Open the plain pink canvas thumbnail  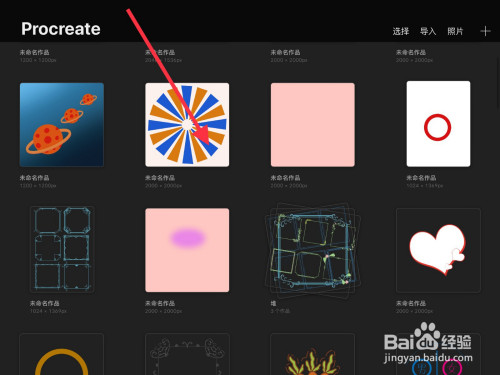pos(313,125)
